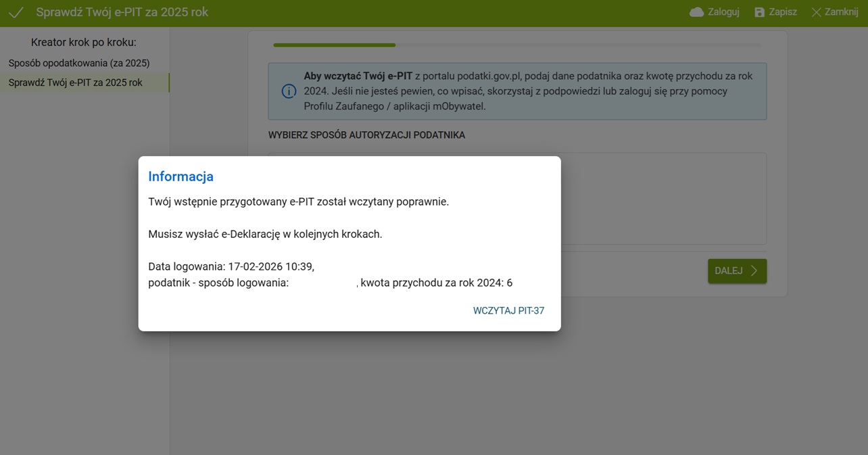
Task: Choose the Zamknij text in the top bar
Action: [x=841, y=12]
